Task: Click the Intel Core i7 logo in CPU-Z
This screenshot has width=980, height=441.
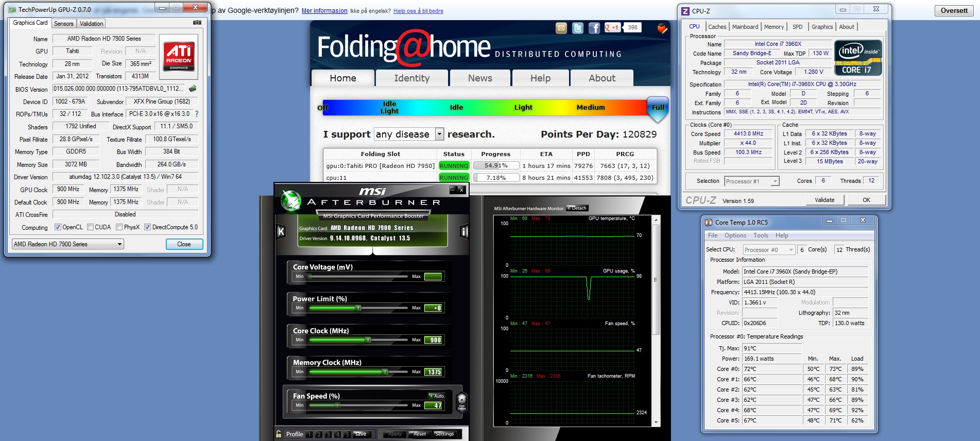Action: (x=858, y=58)
